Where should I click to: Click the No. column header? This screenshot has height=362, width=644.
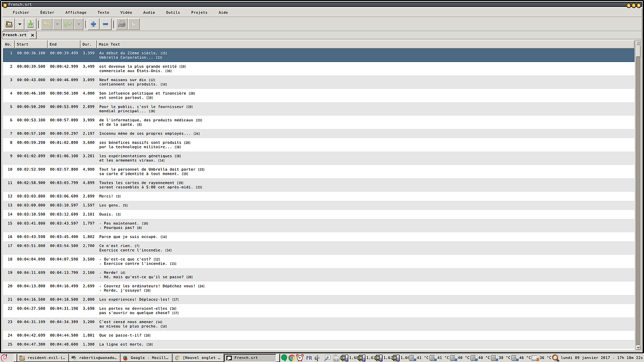click(8, 44)
